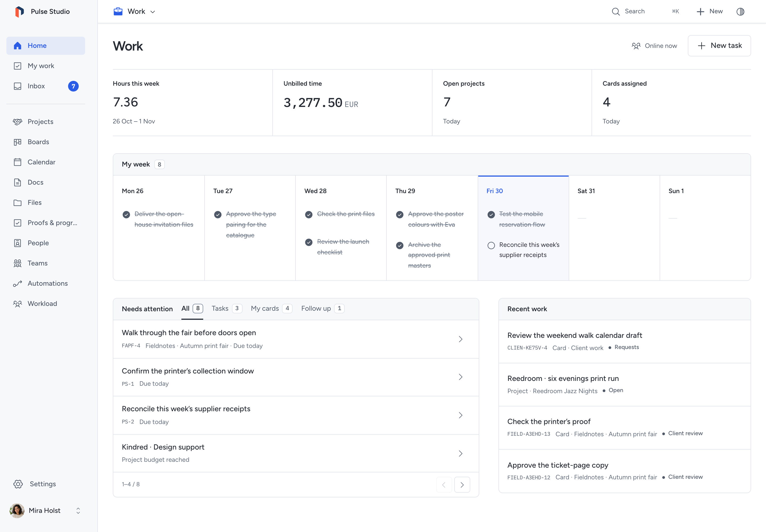
Task: Uncheck 'Deliver the open-house invitation files'
Action: [126, 215]
